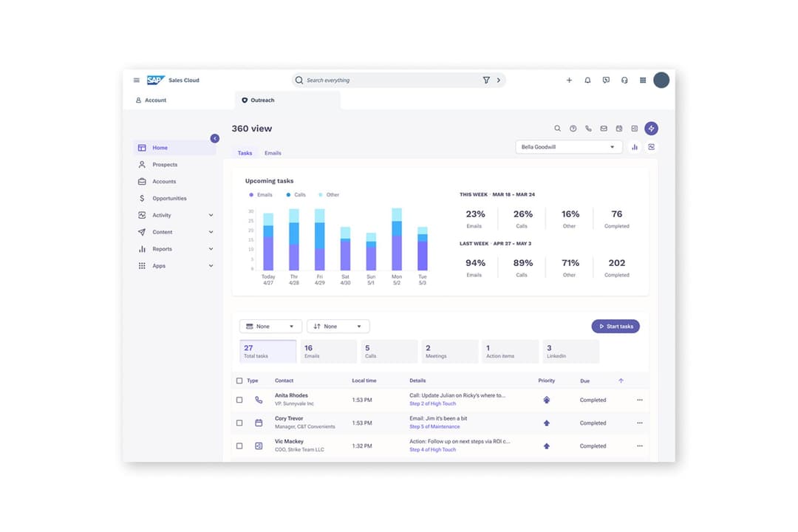Open Step 5 of Maintenance link
The height and width of the screenshot is (532, 798).
434,426
